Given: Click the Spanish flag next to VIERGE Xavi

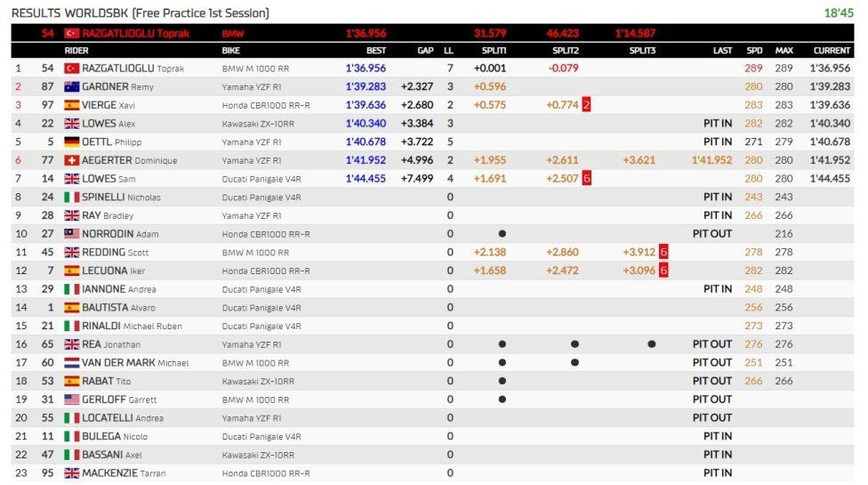Looking at the screenshot, I should (71, 105).
